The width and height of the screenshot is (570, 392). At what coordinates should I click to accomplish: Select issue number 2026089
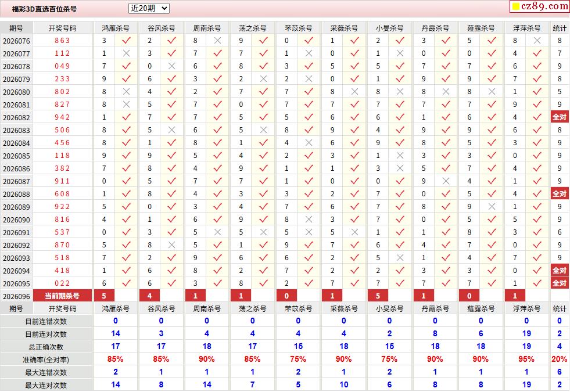coord(16,207)
